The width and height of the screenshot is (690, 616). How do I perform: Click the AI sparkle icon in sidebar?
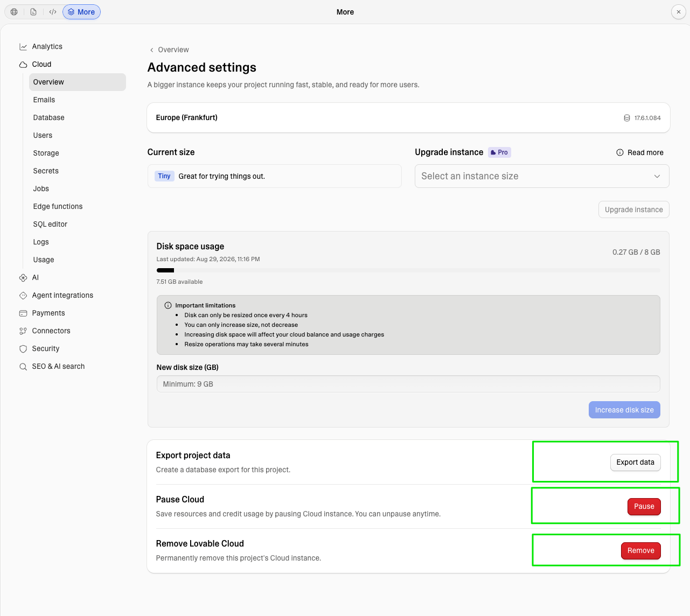click(x=23, y=278)
